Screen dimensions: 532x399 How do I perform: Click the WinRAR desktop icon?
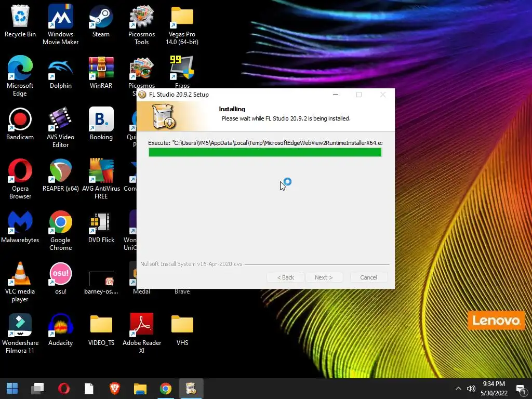click(101, 72)
